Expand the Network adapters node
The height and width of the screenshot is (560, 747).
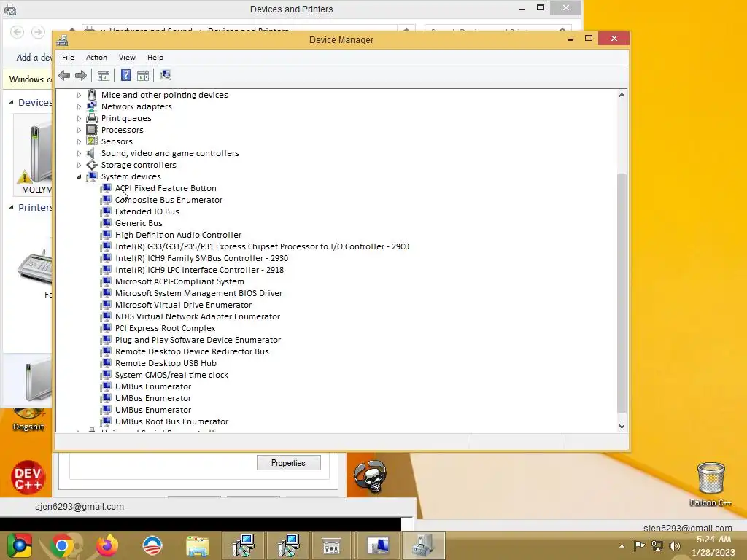[x=79, y=106]
